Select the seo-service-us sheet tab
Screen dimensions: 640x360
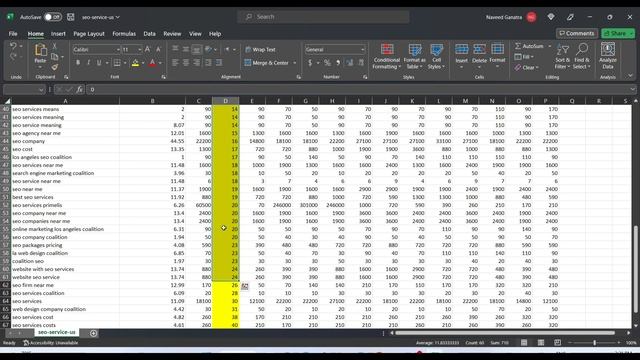coord(57,332)
